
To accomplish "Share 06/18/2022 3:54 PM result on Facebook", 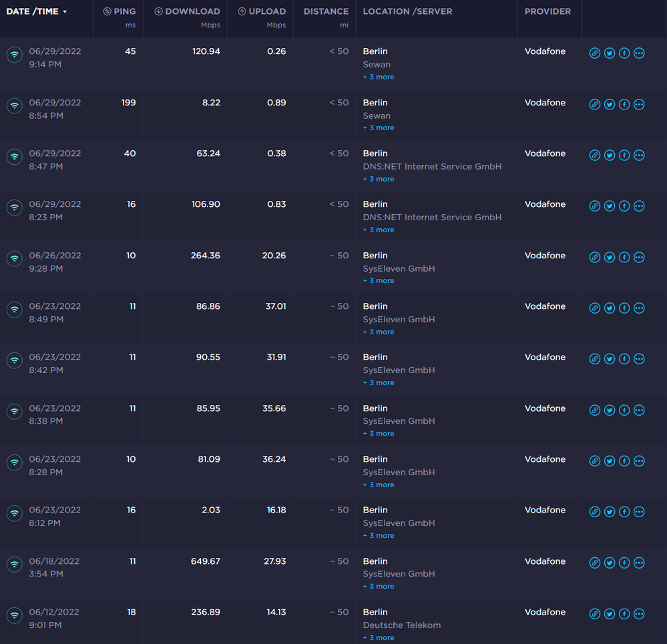I will coord(624,563).
